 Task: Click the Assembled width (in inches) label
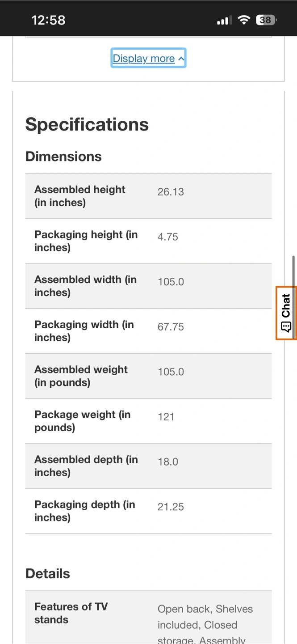coord(85,286)
